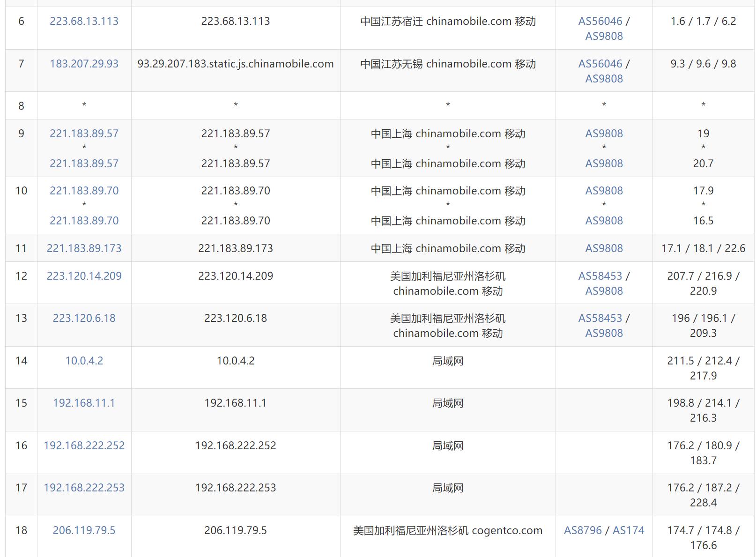Open the blue 10.0.4.2 IP link
The height and width of the screenshot is (557, 756).
(x=84, y=361)
